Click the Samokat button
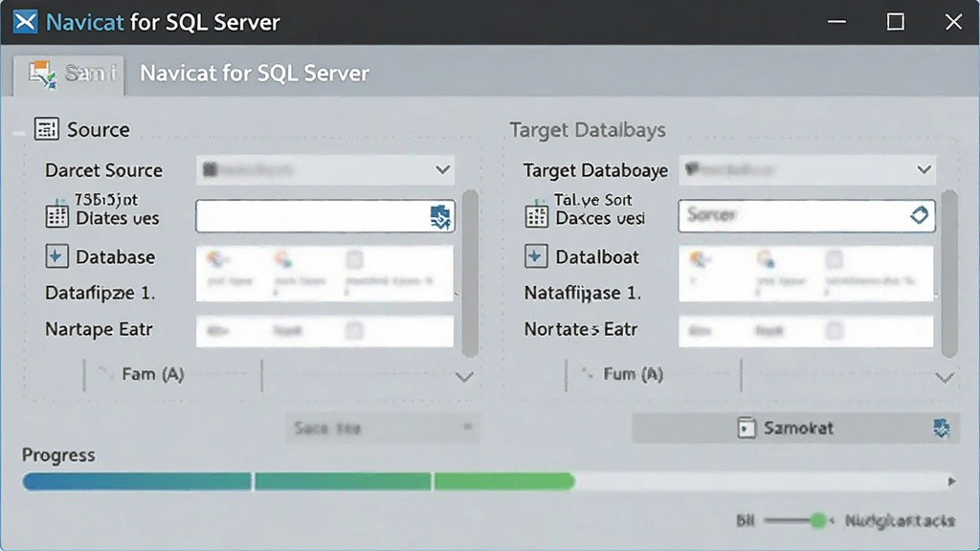The image size is (980, 551). coord(795,428)
